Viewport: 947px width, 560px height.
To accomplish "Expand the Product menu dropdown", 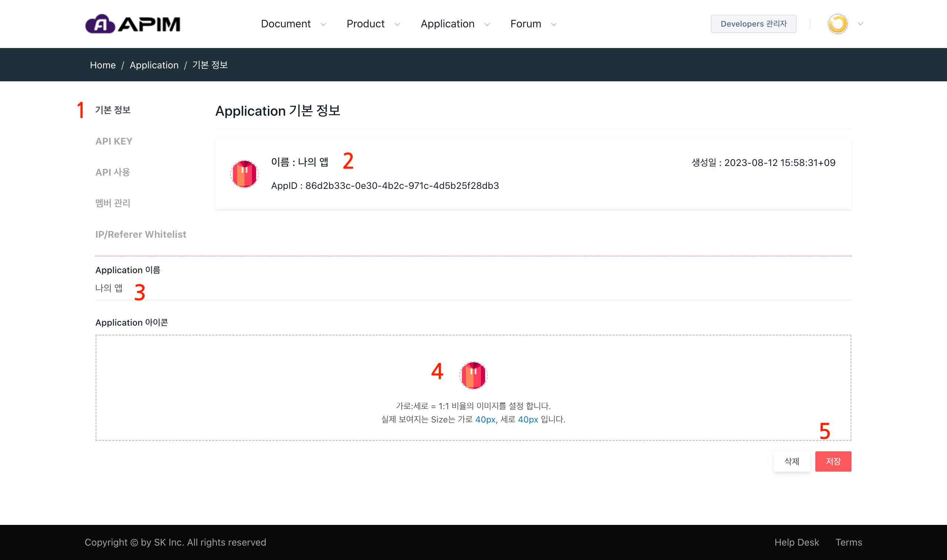I will click(373, 24).
